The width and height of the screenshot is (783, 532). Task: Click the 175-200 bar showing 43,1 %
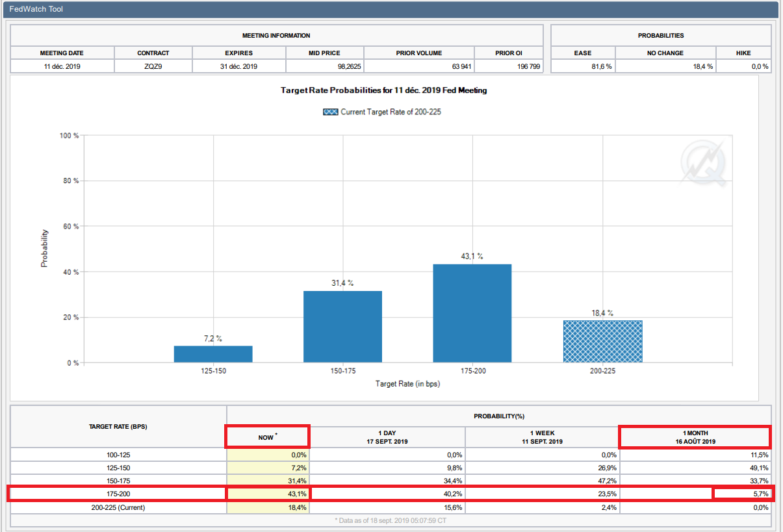point(472,313)
